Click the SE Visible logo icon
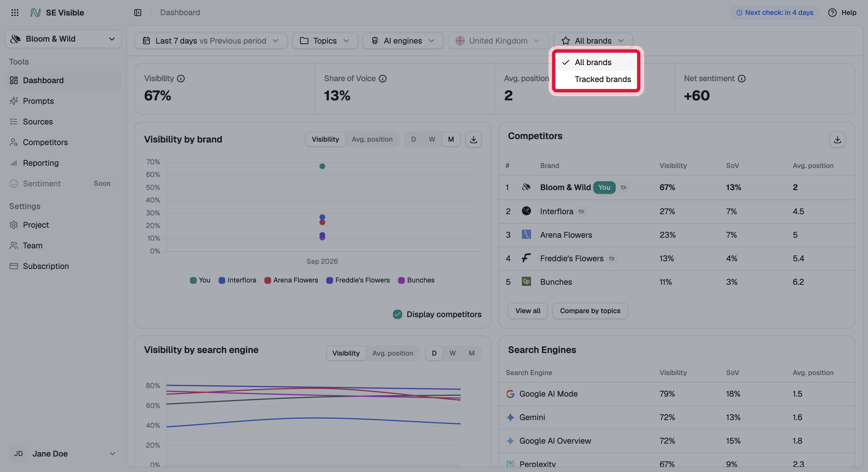Viewport: 868px width, 472px height. [35, 12]
